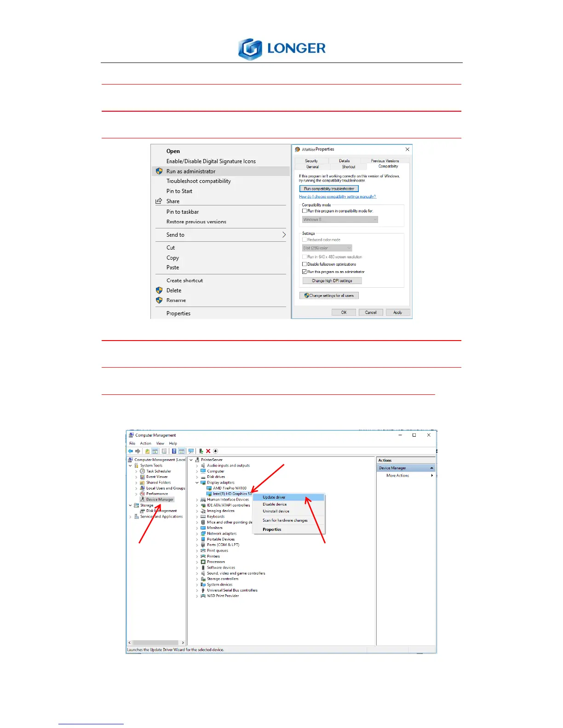Open How do I choose compatibility settings link
563x728 pixels.
pyautogui.click(x=338, y=197)
